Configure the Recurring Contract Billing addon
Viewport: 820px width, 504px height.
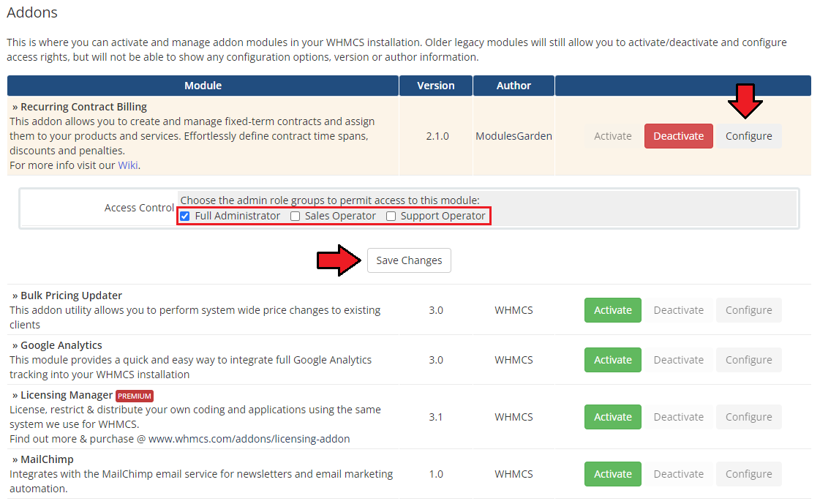(x=748, y=136)
